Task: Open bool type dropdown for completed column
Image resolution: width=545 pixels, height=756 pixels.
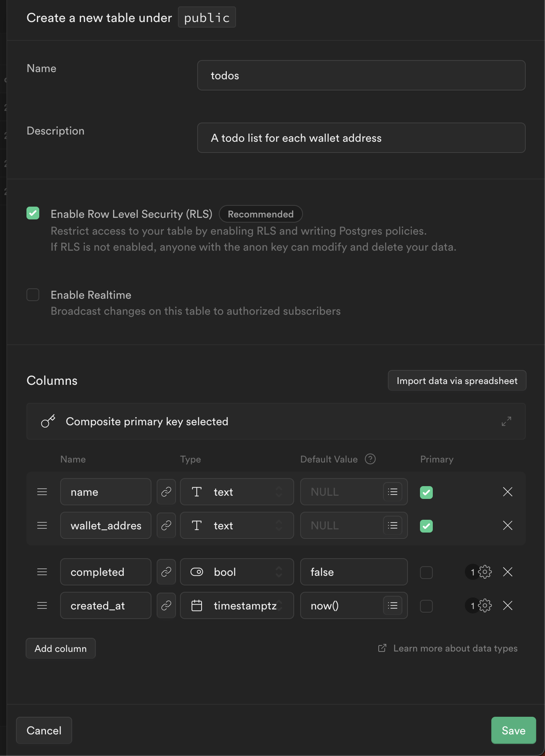Action: pos(237,572)
